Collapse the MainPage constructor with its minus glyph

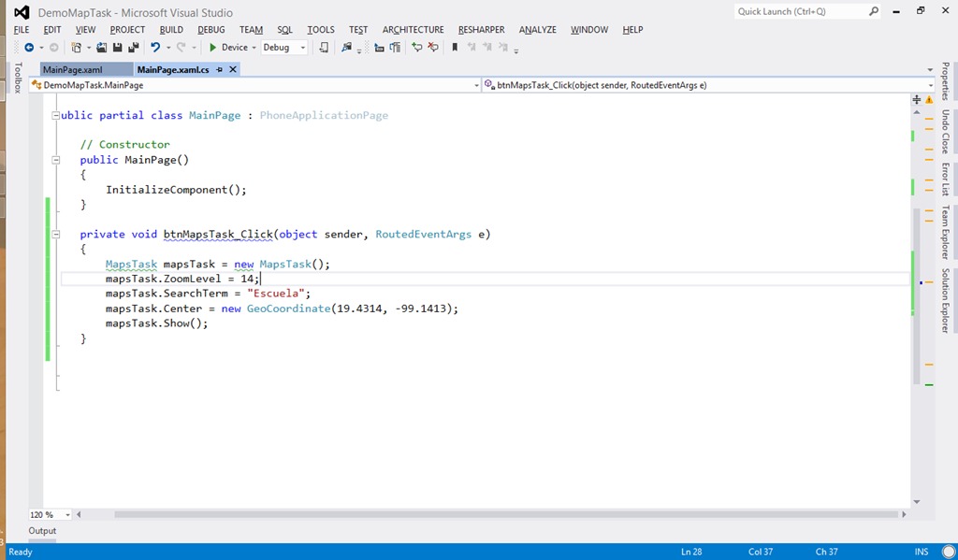56,159
